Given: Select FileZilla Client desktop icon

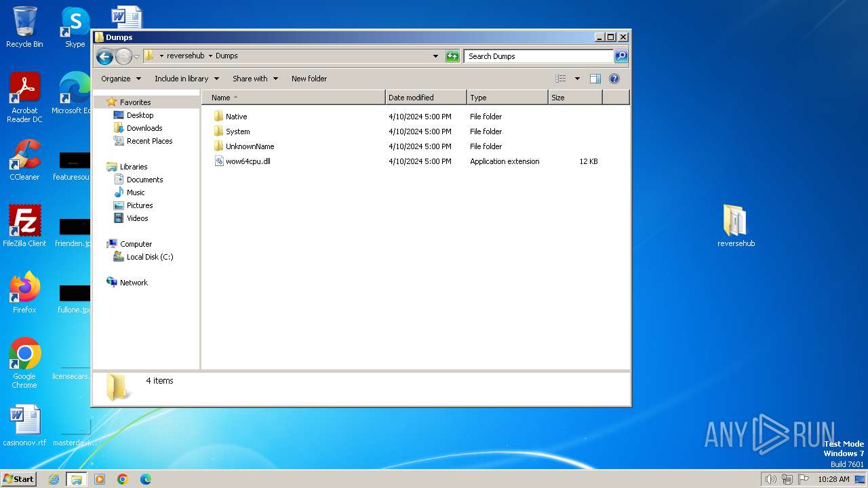Looking at the screenshot, I should click(24, 226).
